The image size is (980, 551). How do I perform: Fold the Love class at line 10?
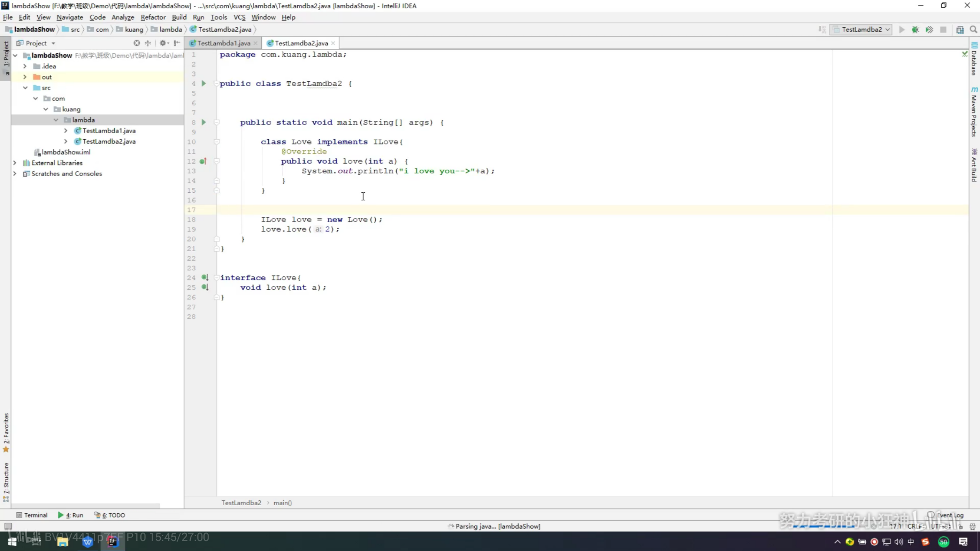coord(216,142)
